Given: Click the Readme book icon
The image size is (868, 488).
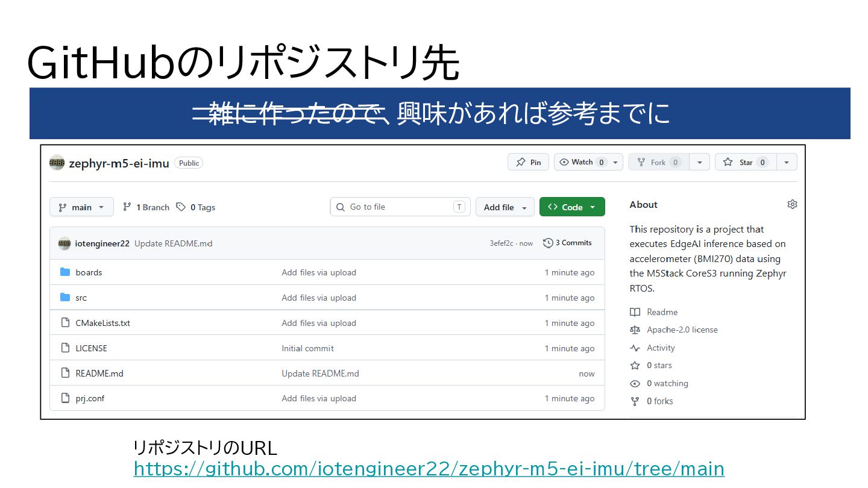Looking at the screenshot, I should point(635,312).
